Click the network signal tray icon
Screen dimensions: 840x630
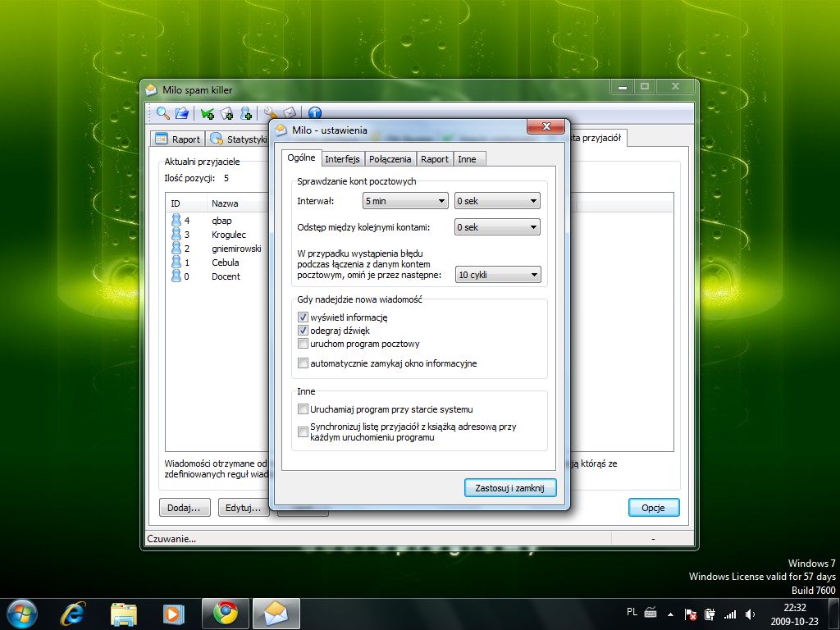point(730,614)
